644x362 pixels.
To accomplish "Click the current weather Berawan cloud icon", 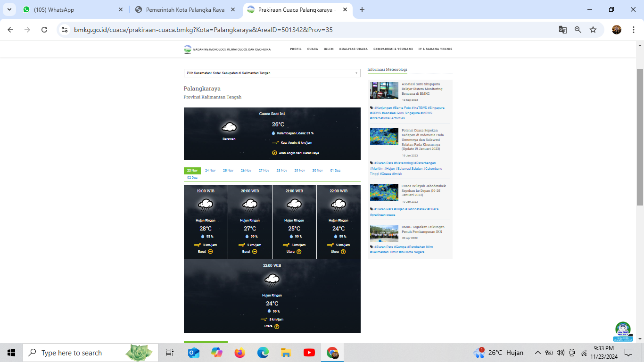I will (x=229, y=127).
